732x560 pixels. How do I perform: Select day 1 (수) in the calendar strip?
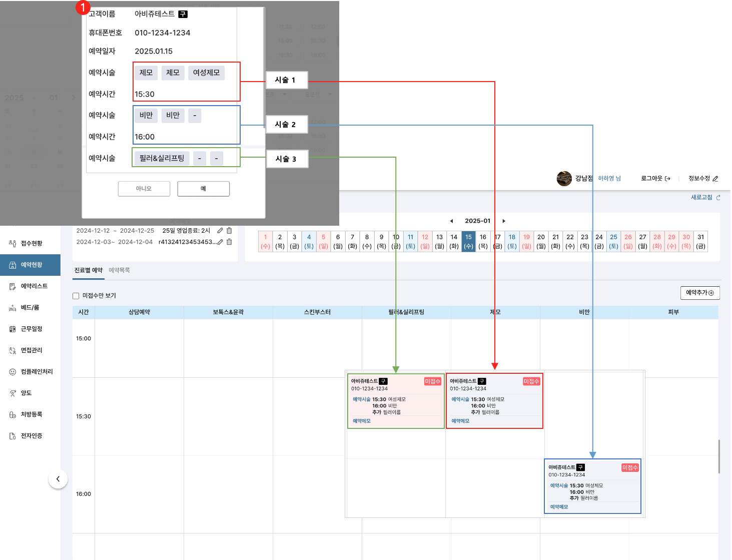[266, 241]
